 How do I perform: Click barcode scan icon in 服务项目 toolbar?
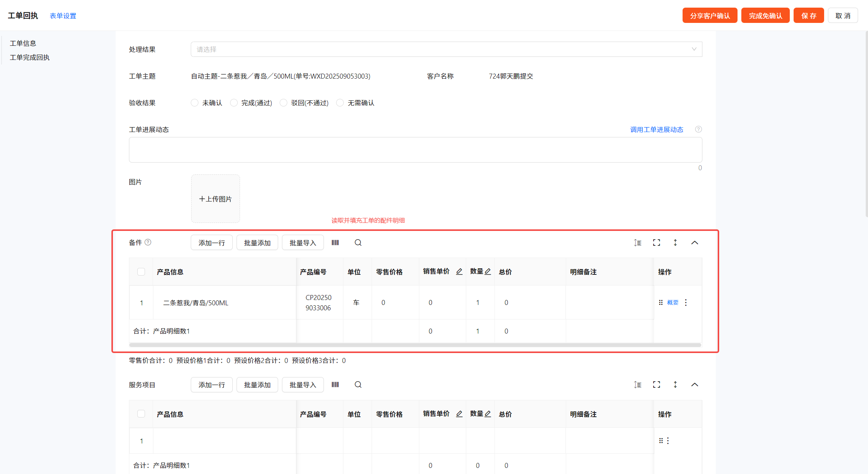coord(335,385)
